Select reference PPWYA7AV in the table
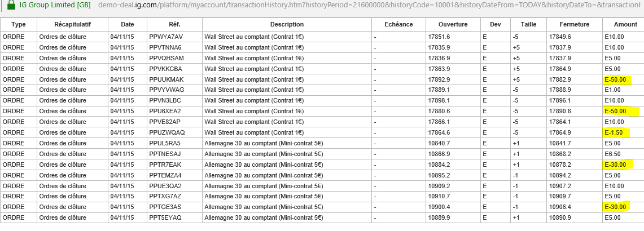This screenshot has width=644, height=231. (x=167, y=37)
